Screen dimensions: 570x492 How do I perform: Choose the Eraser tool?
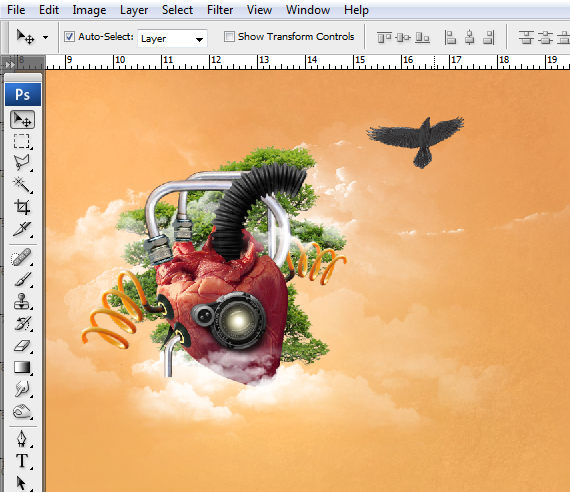click(x=22, y=345)
